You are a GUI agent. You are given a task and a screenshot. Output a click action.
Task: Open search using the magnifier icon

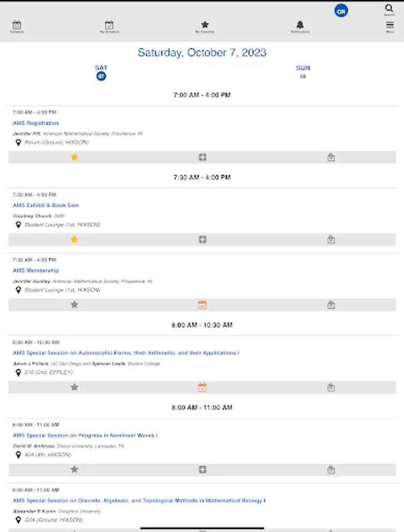coord(389,9)
